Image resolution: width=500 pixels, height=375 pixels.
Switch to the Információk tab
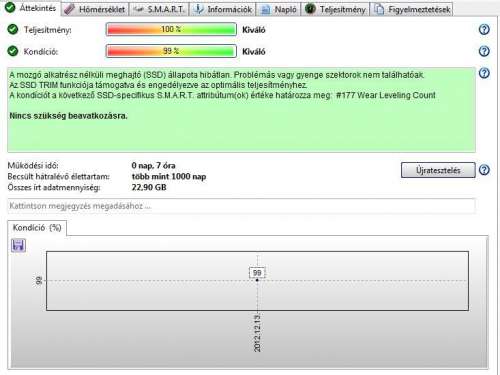click(223, 9)
